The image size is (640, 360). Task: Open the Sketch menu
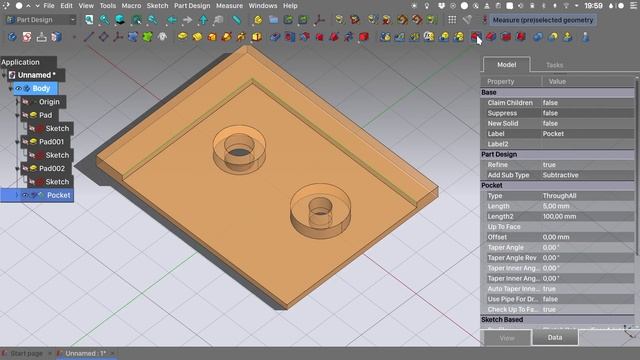tap(157, 6)
